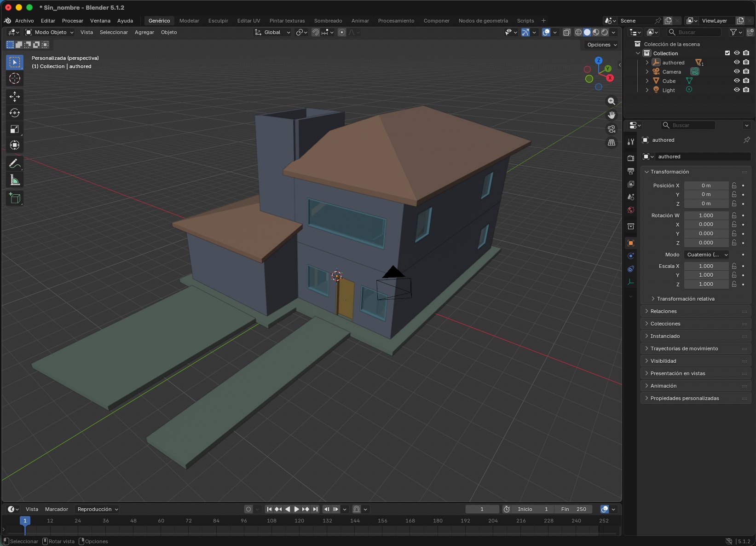The width and height of the screenshot is (756, 546).
Task: Click the viewport zoom magnifier icon
Action: point(612,101)
